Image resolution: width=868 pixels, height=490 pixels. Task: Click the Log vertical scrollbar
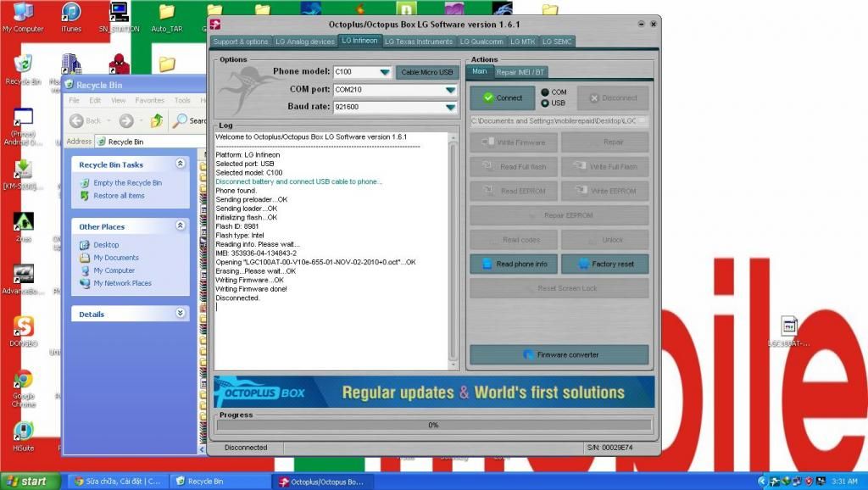453,251
